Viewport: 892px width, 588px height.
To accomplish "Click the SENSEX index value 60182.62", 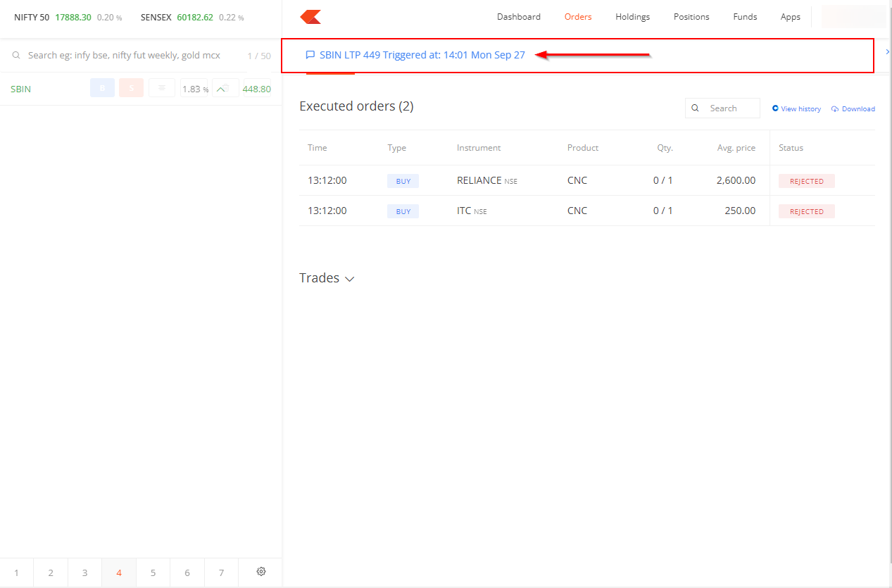I will pyautogui.click(x=195, y=17).
